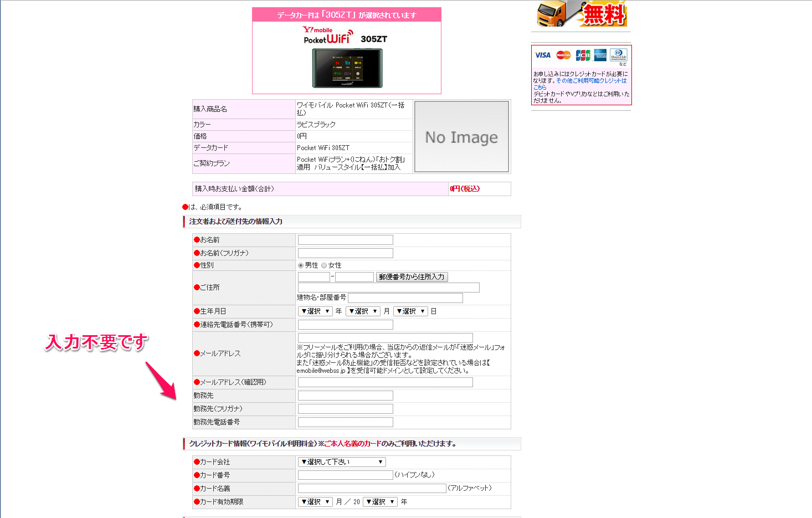Click the second postal code box

[354, 277]
